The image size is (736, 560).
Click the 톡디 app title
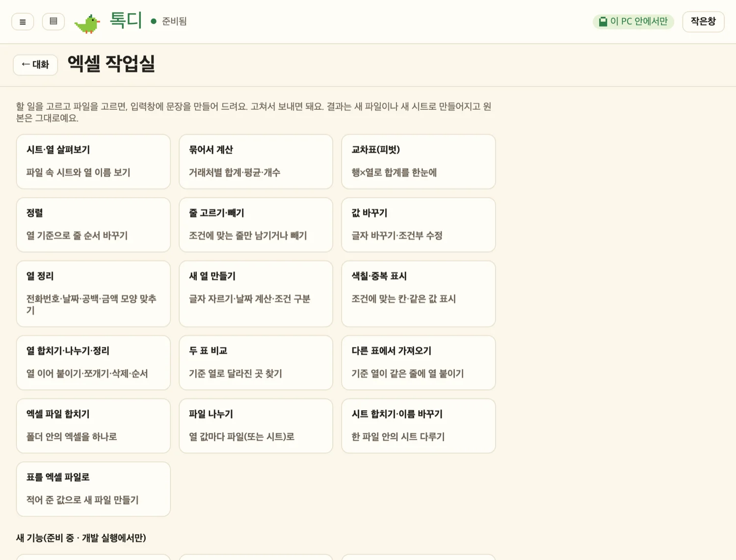[126, 21]
